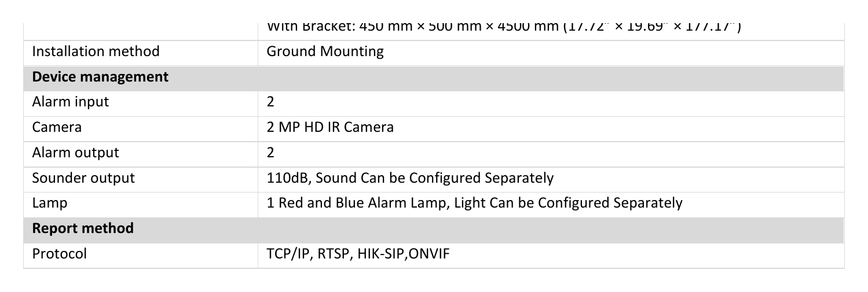Click the With Bracket dimensions text
868x292 pixels.
pyautogui.click(x=504, y=27)
